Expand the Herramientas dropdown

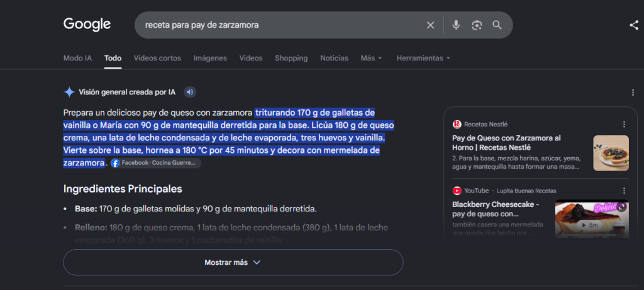[x=423, y=59]
